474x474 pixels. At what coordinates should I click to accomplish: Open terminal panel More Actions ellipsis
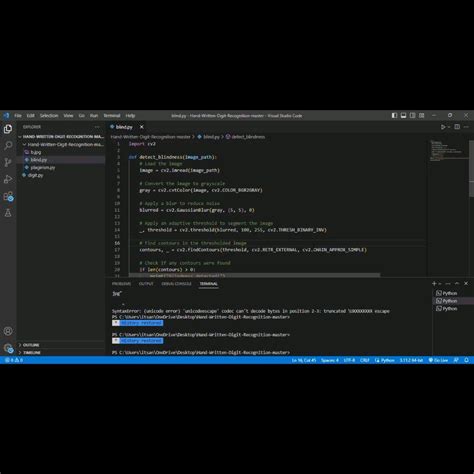[448, 283]
